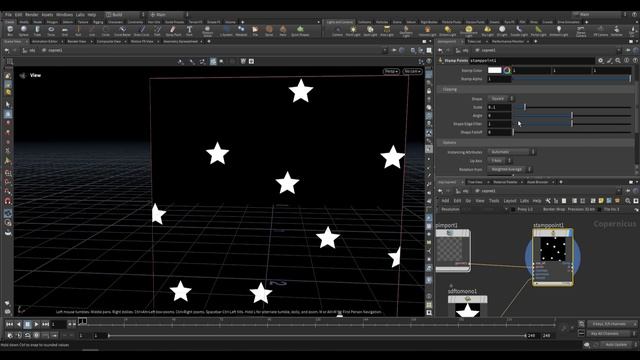Open the Shape dropdown
This screenshot has height=360, width=640.
click(x=501, y=99)
